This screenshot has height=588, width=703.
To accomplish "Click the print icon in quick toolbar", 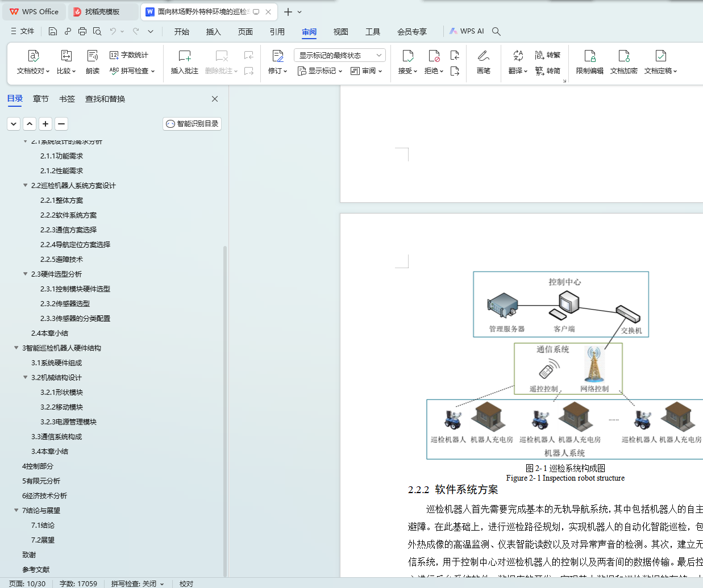I will [82, 31].
